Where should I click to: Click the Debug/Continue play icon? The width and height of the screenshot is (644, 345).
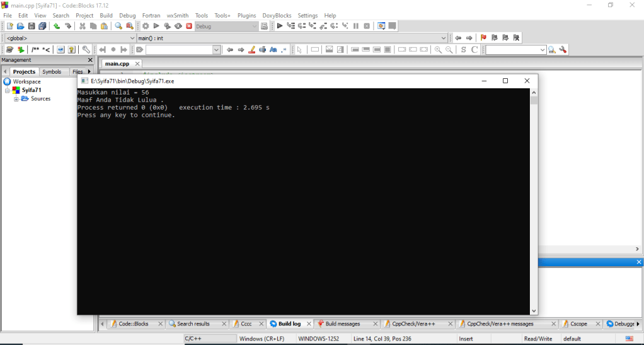pyautogui.click(x=280, y=26)
